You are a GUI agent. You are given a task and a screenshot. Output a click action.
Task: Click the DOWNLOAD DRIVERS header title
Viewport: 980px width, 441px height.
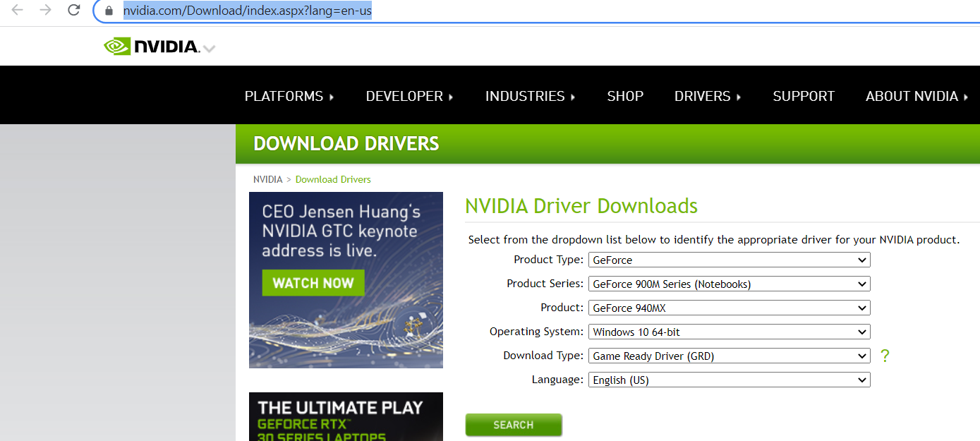(346, 144)
